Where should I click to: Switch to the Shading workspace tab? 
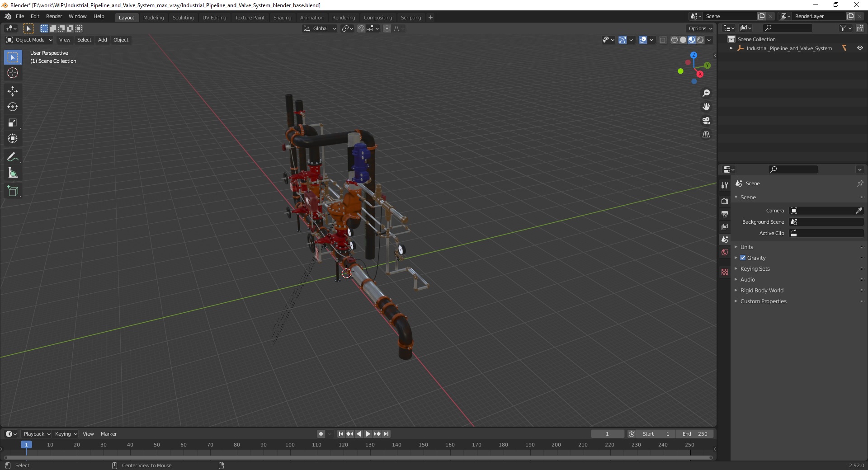point(282,18)
